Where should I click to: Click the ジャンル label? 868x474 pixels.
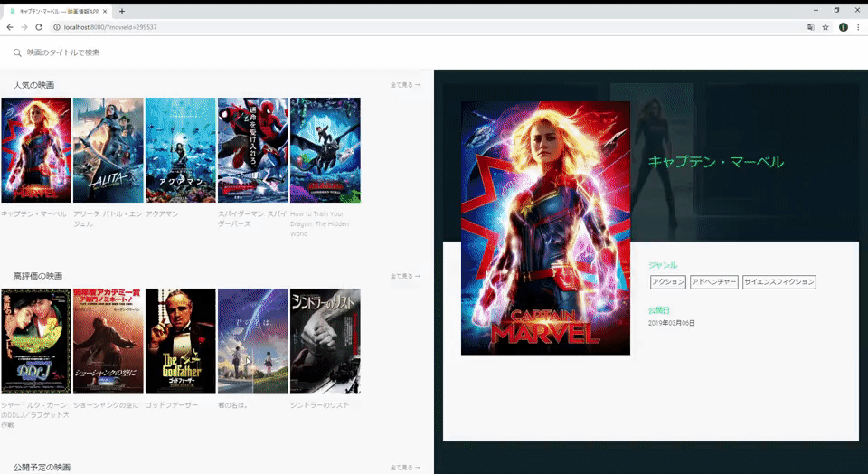663,265
